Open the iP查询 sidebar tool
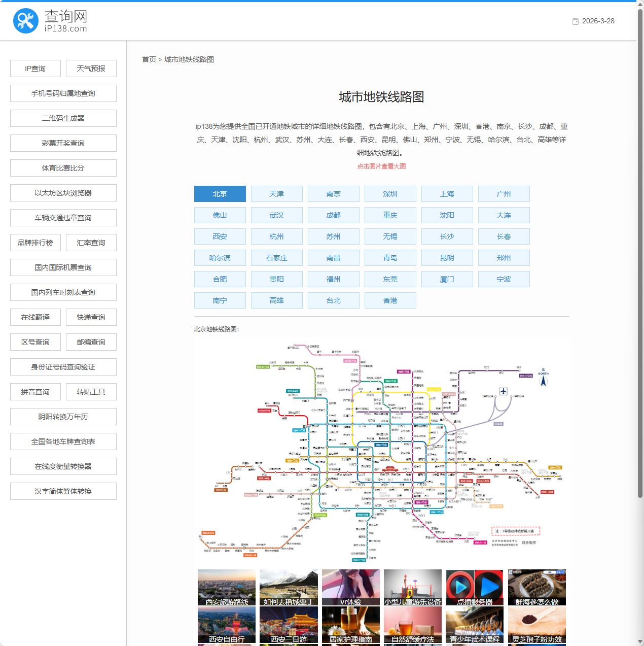 35,69
